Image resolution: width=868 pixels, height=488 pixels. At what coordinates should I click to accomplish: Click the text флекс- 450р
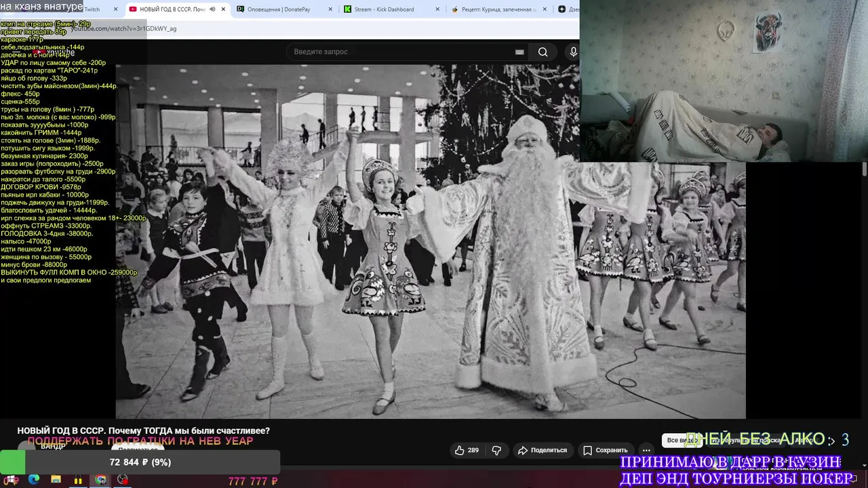[20, 94]
